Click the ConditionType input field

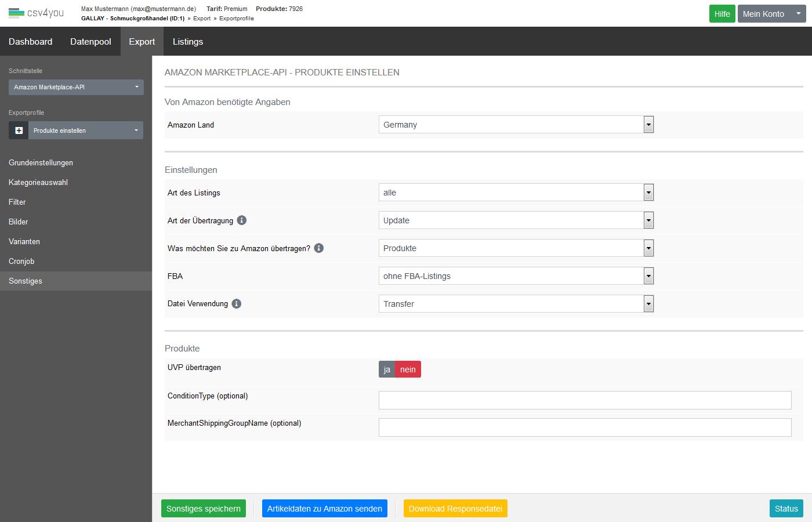coord(585,400)
